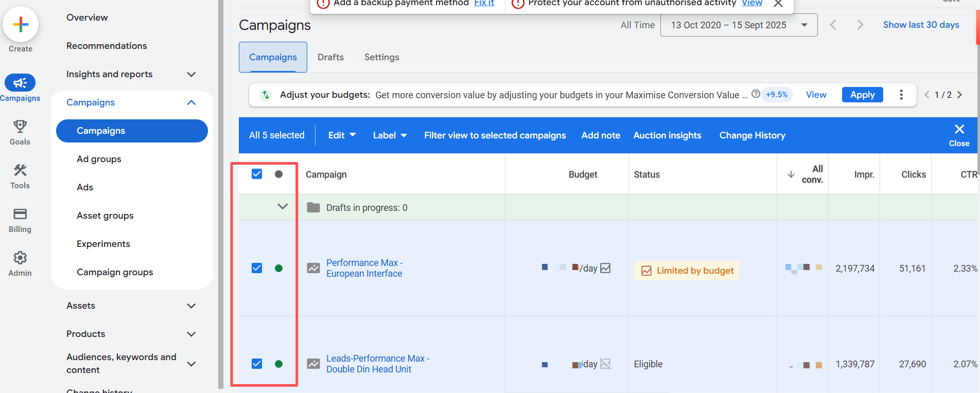This screenshot has height=393, width=980.
Task: Uncheck Leads-Performance Max Double Din checkbox
Action: pyautogui.click(x=257, y=364)
